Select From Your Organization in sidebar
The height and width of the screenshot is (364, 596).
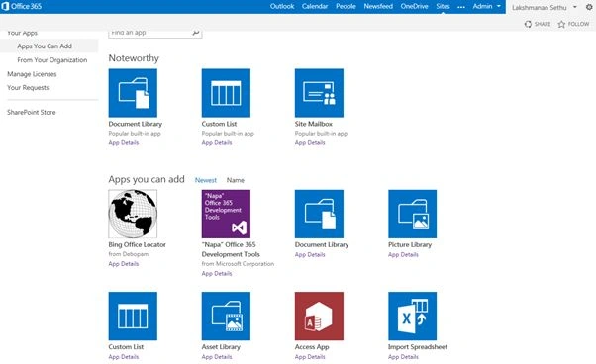pos(52,60)
